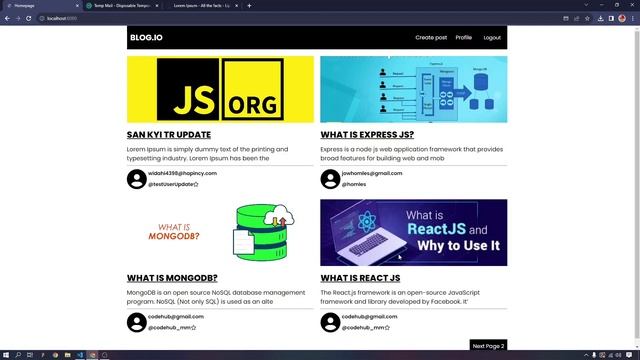Viewport: 640px width, 360px height.
Task: Open VS Code from the taskbar
Action: [x=80, y=355]
